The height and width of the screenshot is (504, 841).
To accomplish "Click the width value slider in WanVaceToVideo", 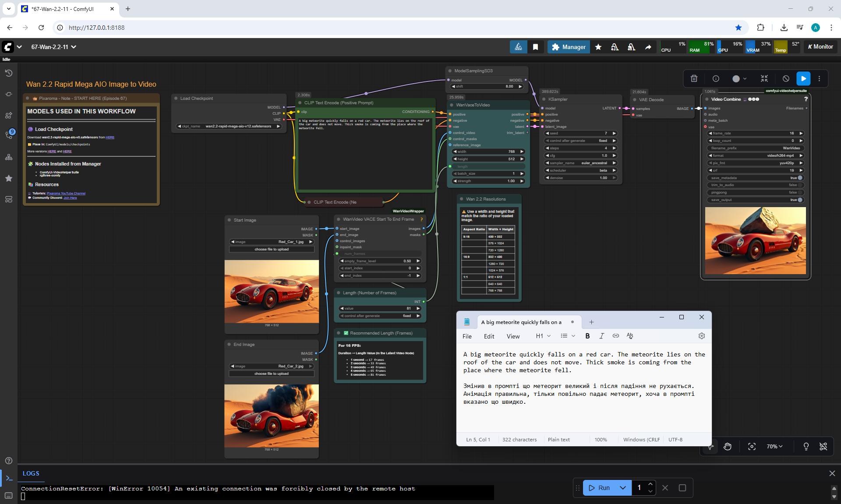I will (488, 152).
